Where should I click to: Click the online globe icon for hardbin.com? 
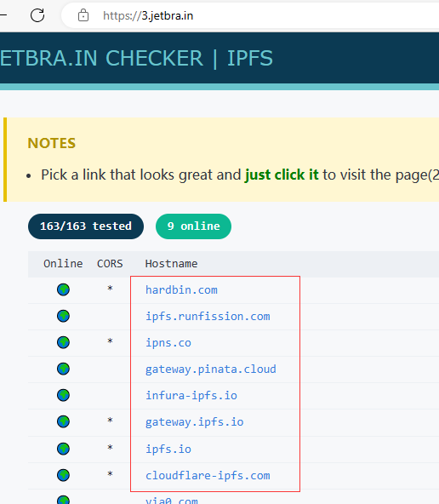tap(63, 289)
